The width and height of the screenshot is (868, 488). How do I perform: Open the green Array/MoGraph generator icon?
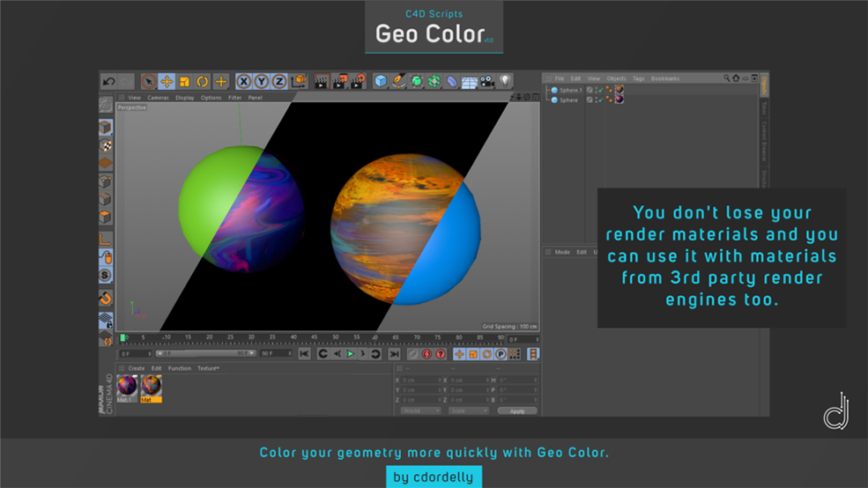point(434,81)
